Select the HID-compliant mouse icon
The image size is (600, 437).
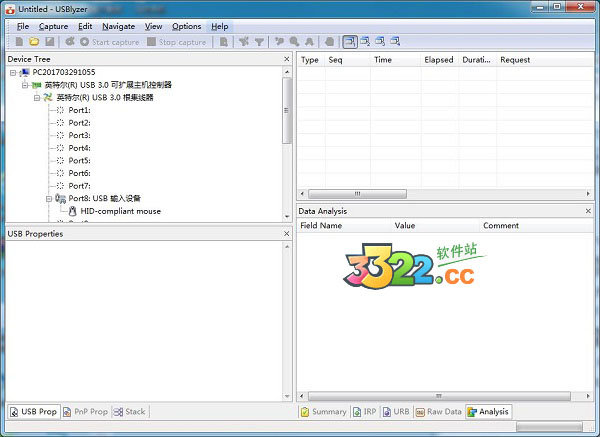72,211
